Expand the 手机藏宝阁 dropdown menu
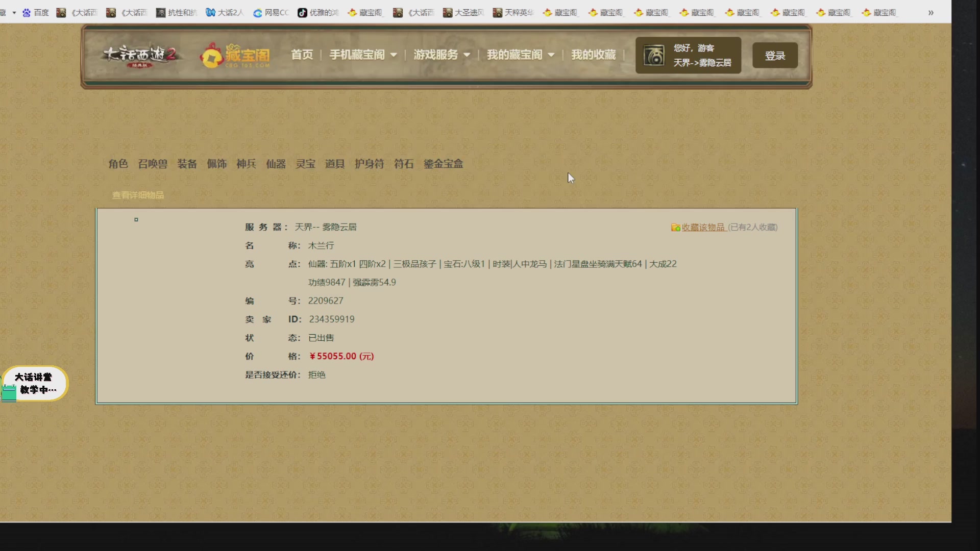The image size is (980, 551). (363, 55)
